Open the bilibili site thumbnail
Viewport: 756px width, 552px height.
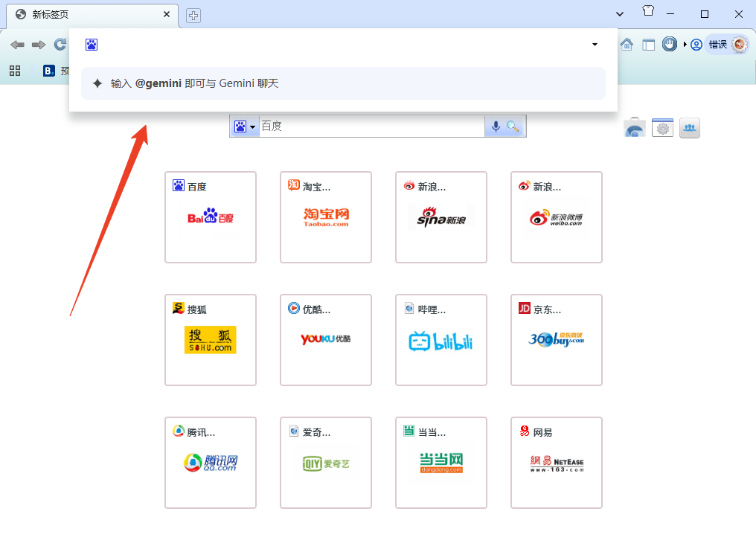[x=441, y=339]
